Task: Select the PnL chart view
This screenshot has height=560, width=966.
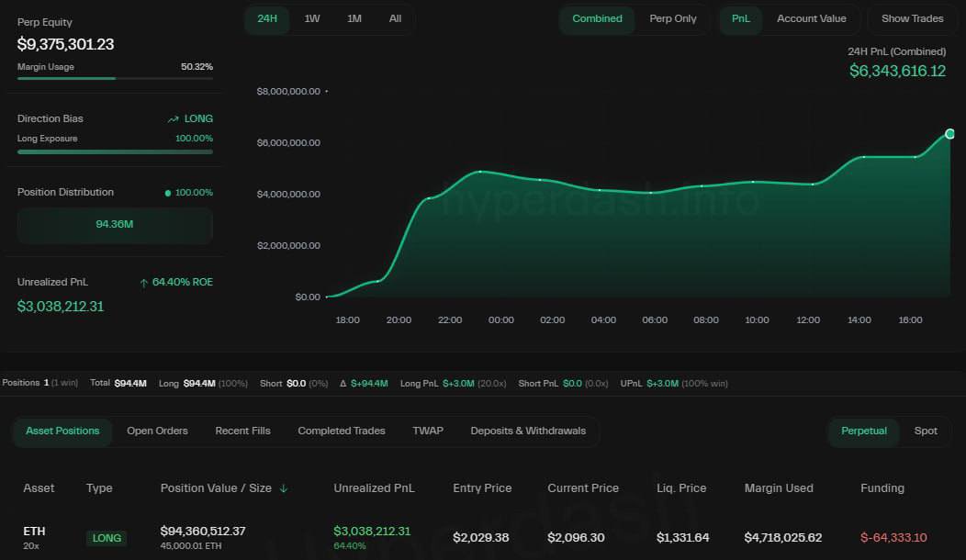Action: pos(740,19)
